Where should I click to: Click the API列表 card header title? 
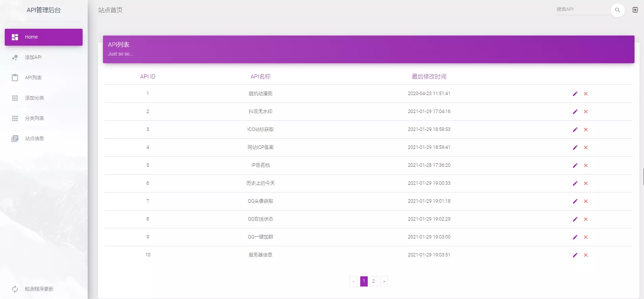tap(119, 45)
